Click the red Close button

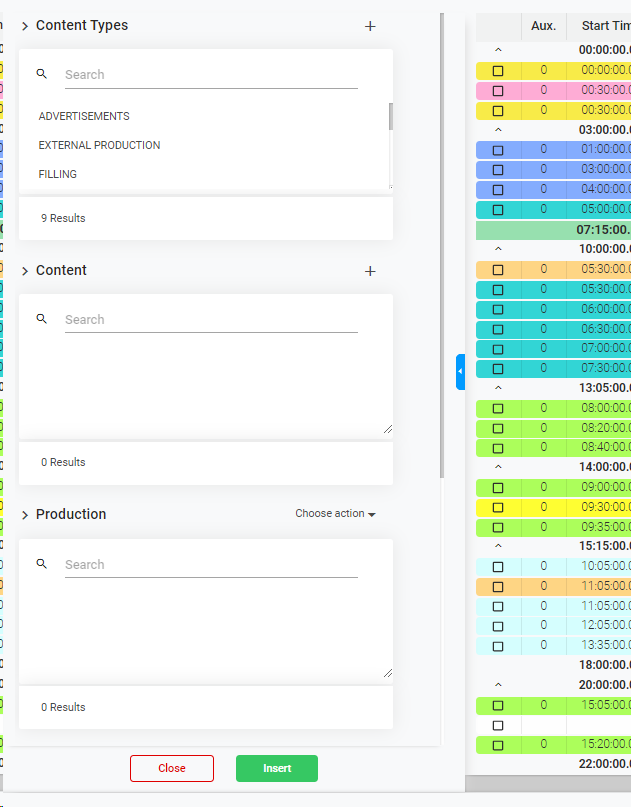(x=172, y=768)
